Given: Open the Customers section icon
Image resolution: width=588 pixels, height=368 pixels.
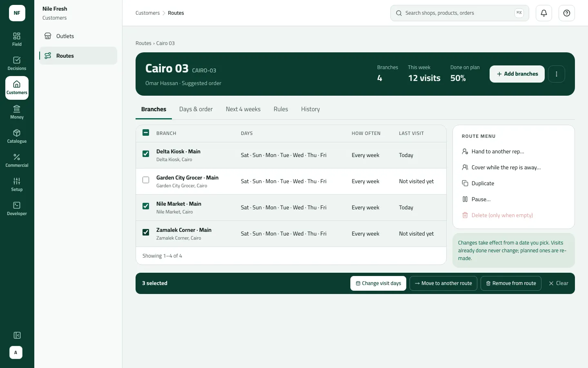Looking at the screenshot, I should tap(17, 88).
